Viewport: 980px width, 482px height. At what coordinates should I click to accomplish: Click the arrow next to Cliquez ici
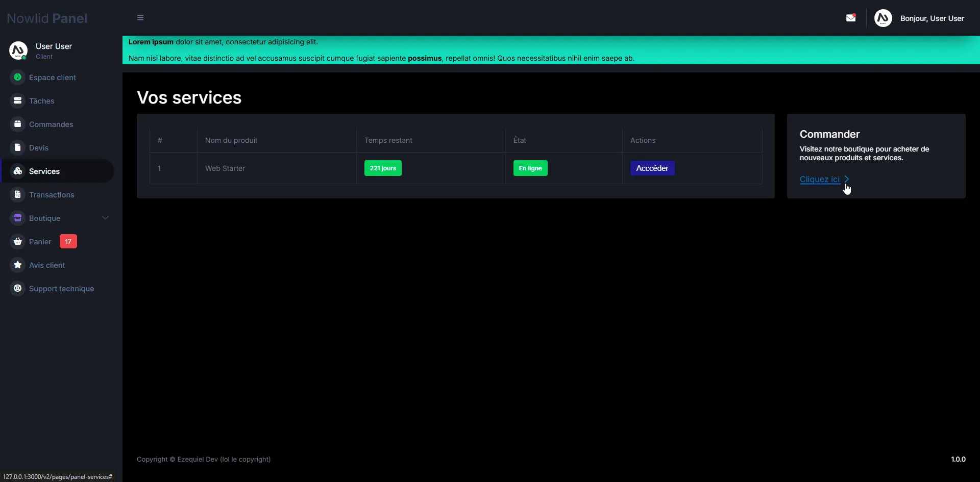tap(847, 179)
